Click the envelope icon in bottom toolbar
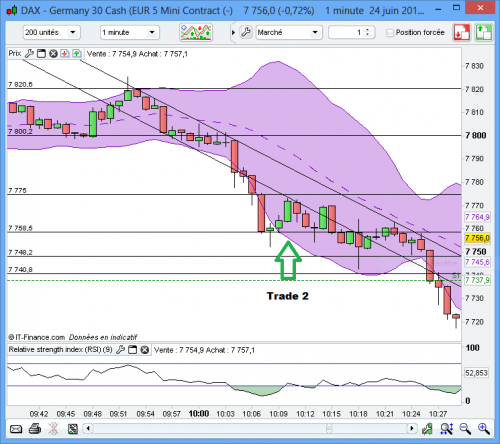 tap(16, 429)
